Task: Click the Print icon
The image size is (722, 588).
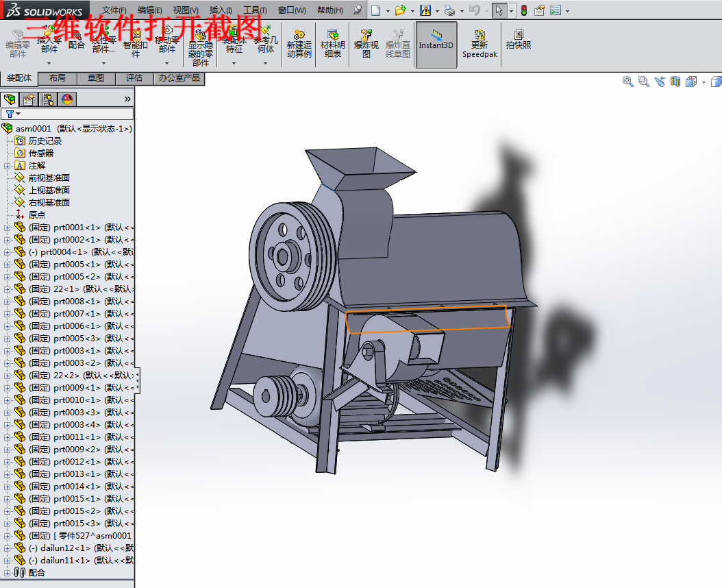Action: coord(449,10)
